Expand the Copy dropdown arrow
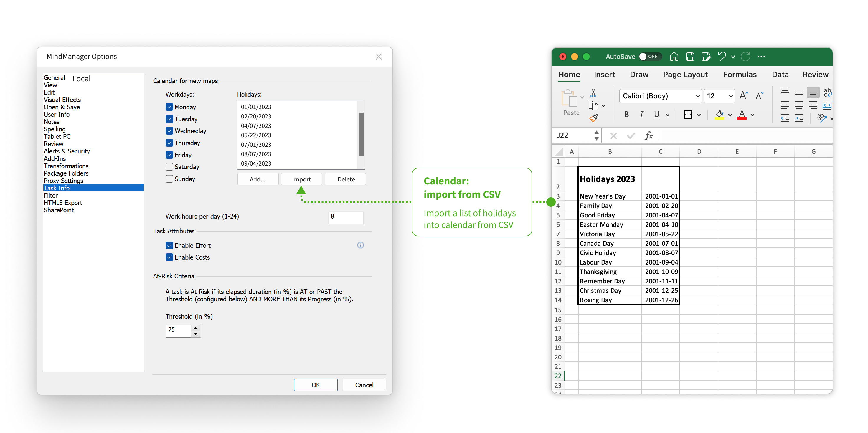The height and width of the screenshot is (433, 868). point(603,106)
